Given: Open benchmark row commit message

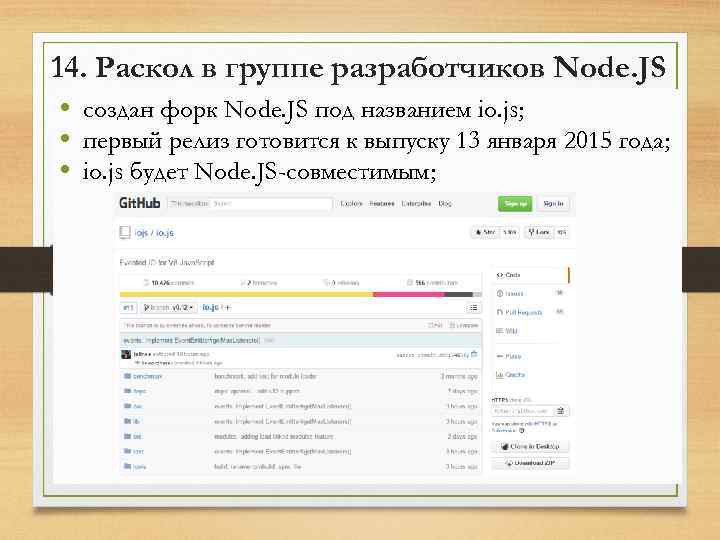Looking at the screenshot, I should [x=265, y=376].
